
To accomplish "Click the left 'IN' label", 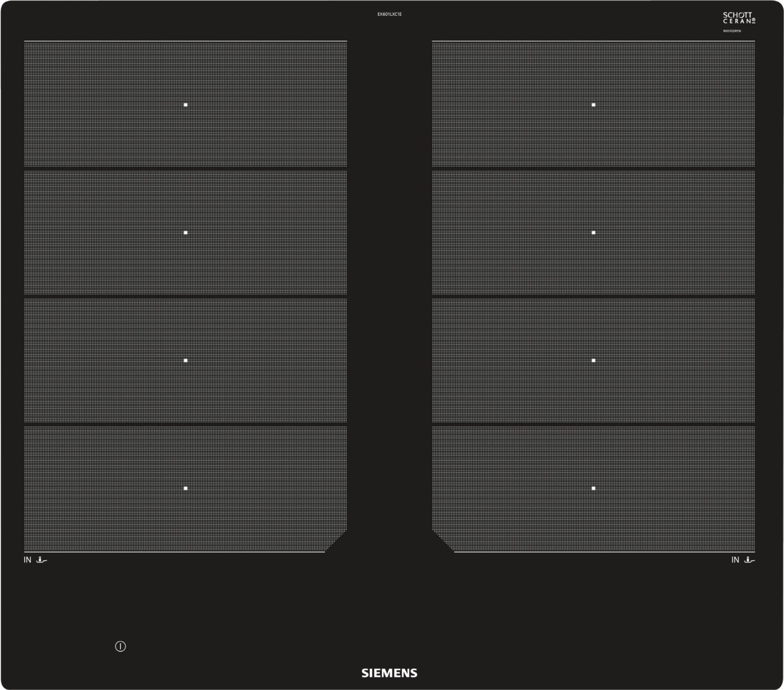I will [x=27, y=560].
